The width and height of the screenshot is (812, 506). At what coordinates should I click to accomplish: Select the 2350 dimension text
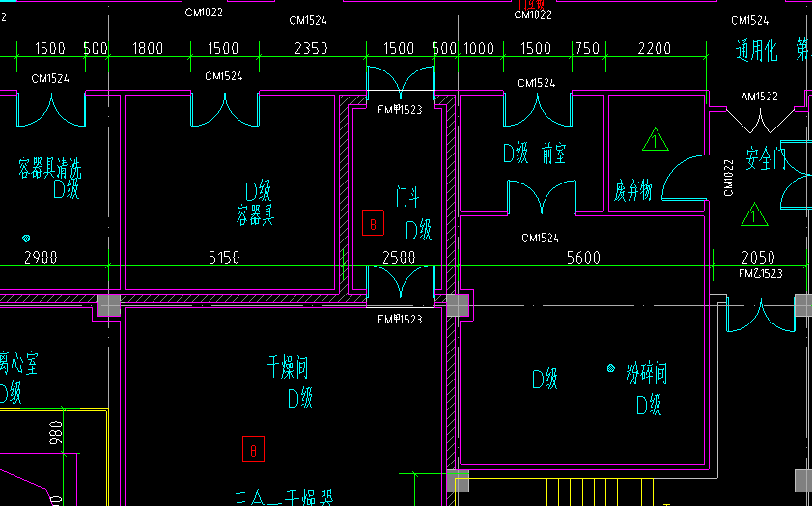pos(311,48)
